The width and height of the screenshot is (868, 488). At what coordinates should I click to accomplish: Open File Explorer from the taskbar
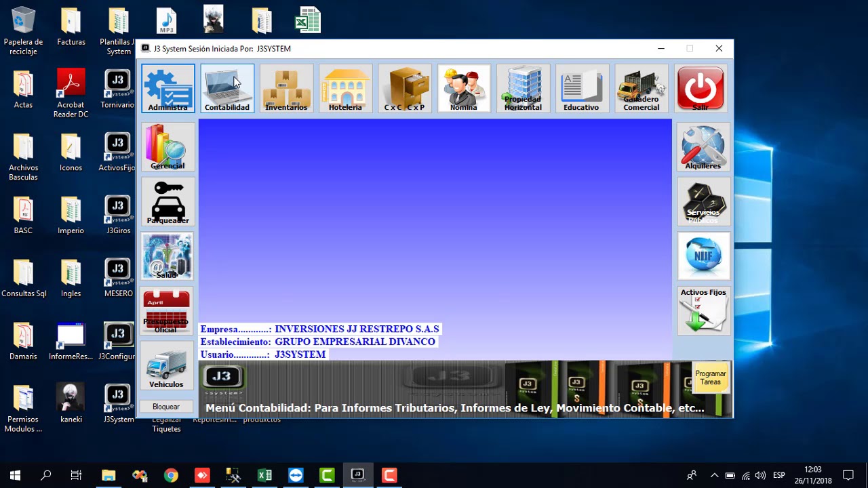point(108,475)
